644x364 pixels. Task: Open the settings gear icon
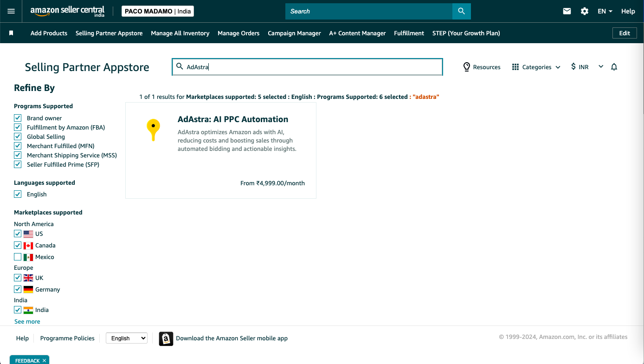[585, 11]
